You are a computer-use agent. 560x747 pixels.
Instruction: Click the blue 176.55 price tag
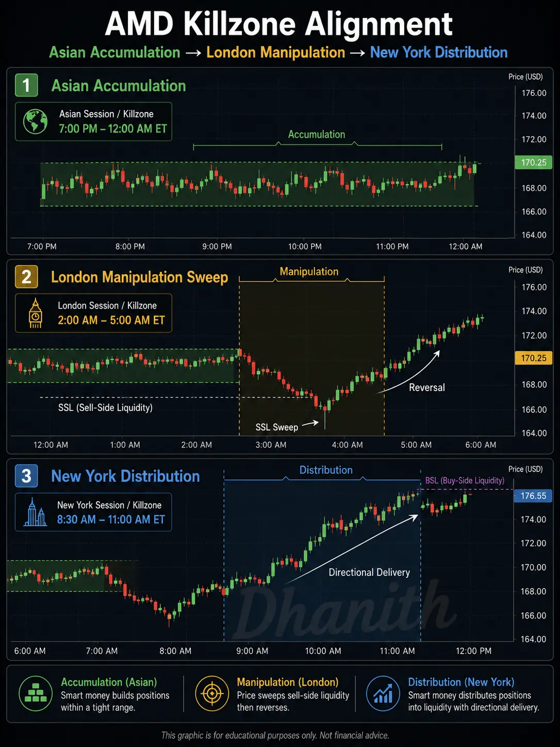pos(533,496)
